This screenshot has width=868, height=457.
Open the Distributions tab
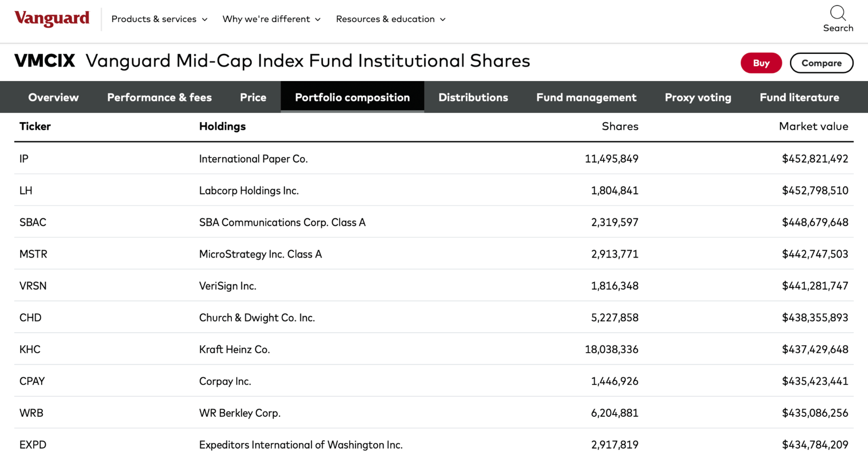point(473,97)
